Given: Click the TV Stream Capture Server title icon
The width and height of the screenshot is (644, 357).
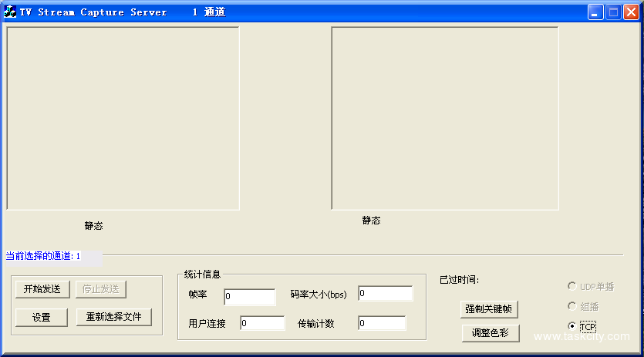Looking at the screenshot, I should 10,12.
